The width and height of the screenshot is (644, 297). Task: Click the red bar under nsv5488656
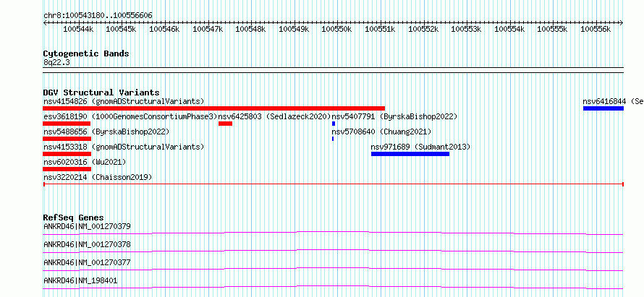(x=67, y=139)
